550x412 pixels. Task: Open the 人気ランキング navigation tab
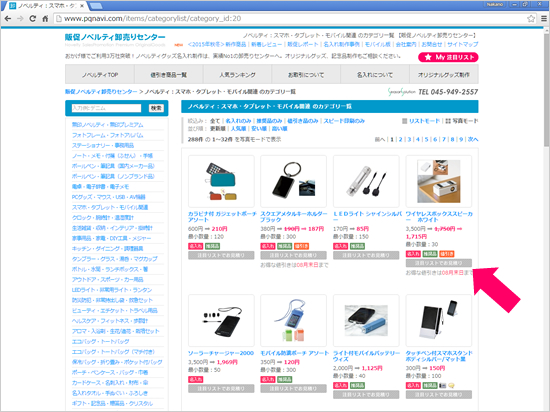(x=237, y=75)
